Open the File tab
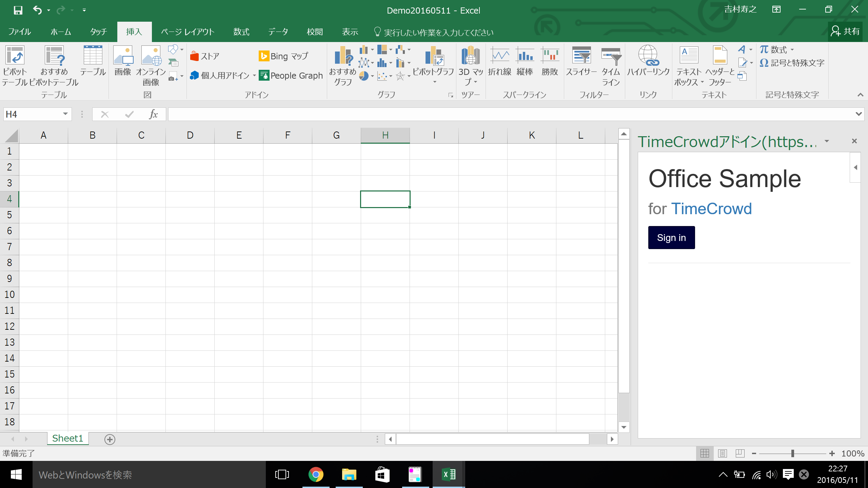868x488 pixels. (x=20, y=32)
